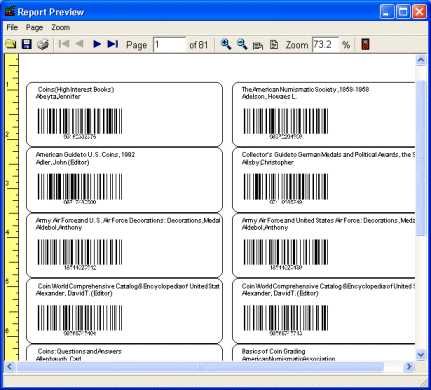Open report file via folder icon
This screenshot has width=431, height=390.
pyautogui.click(x=11, y=44)
